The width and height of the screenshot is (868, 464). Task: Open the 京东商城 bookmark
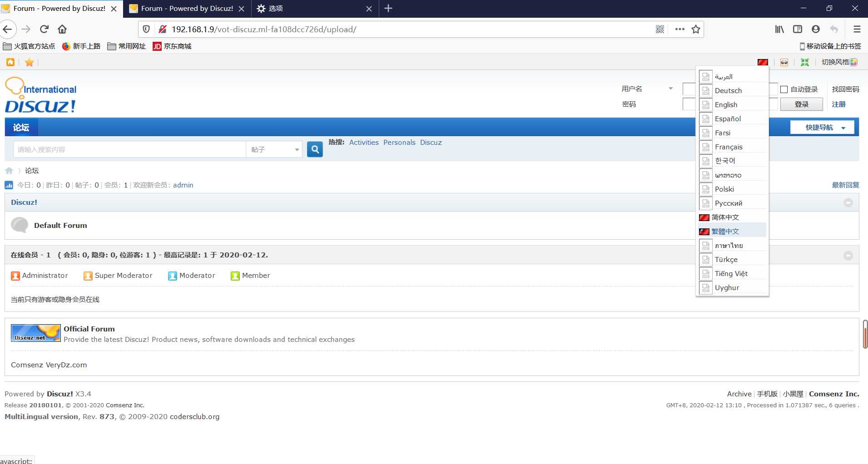[172, 46]
